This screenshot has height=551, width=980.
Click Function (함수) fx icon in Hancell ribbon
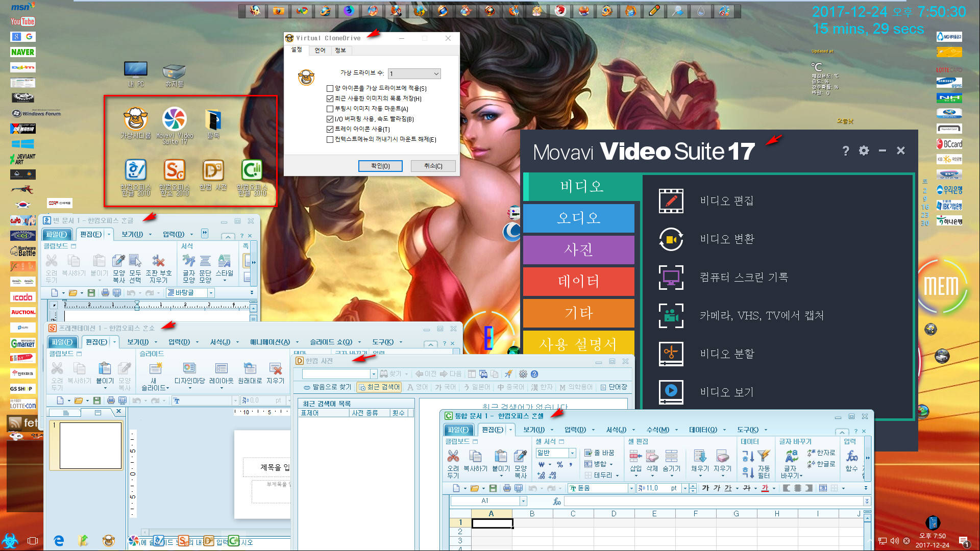click(851, 460)
